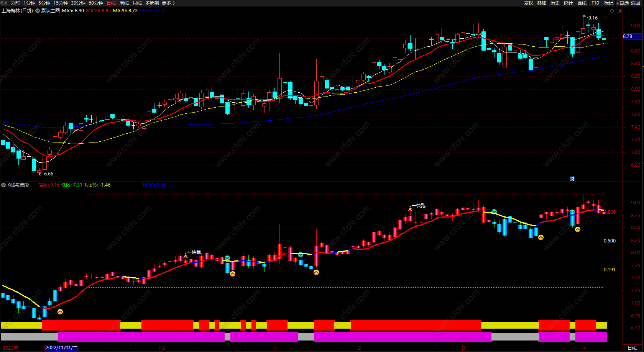This screenshot has height=352, width=644.
Task: Select the 15分钟 period tab
Action: [61, 3]
